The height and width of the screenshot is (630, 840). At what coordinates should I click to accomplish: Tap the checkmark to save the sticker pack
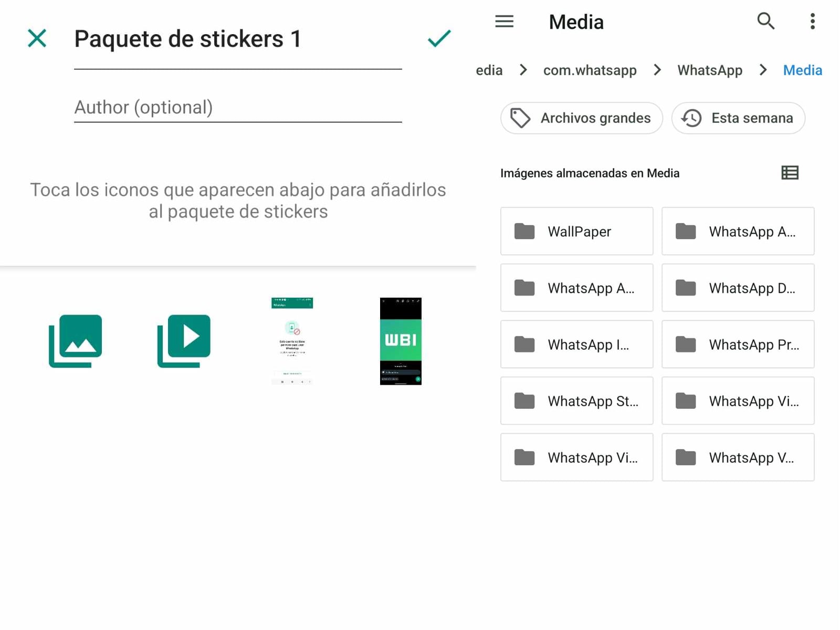[438, 38]
